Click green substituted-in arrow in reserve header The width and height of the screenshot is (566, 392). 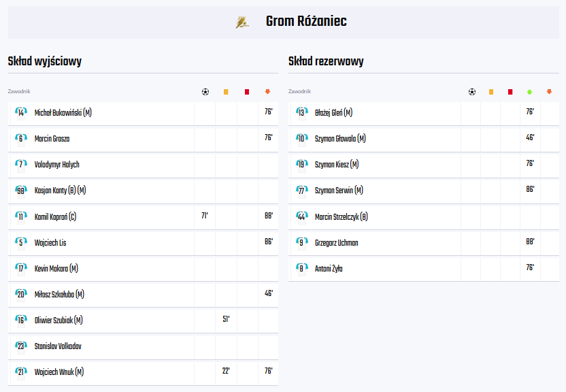(529, 92)
